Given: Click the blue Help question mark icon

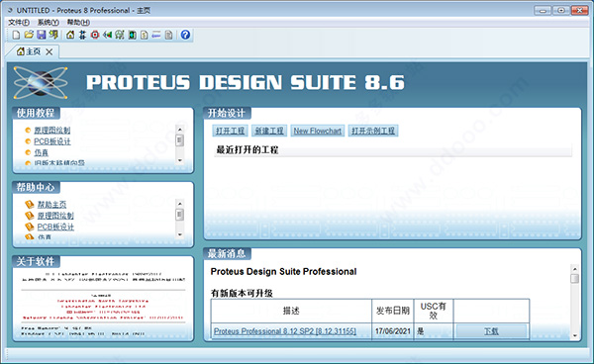Looking at the screenshot, I should pos(185,35).
